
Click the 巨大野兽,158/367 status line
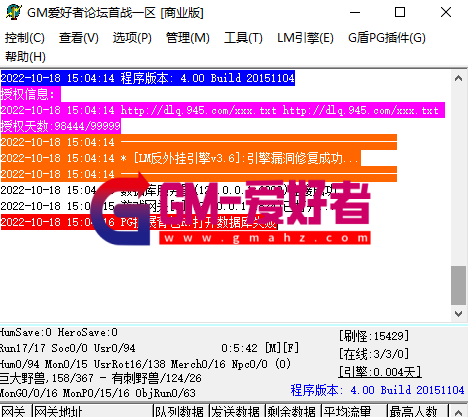click(101, 378)
